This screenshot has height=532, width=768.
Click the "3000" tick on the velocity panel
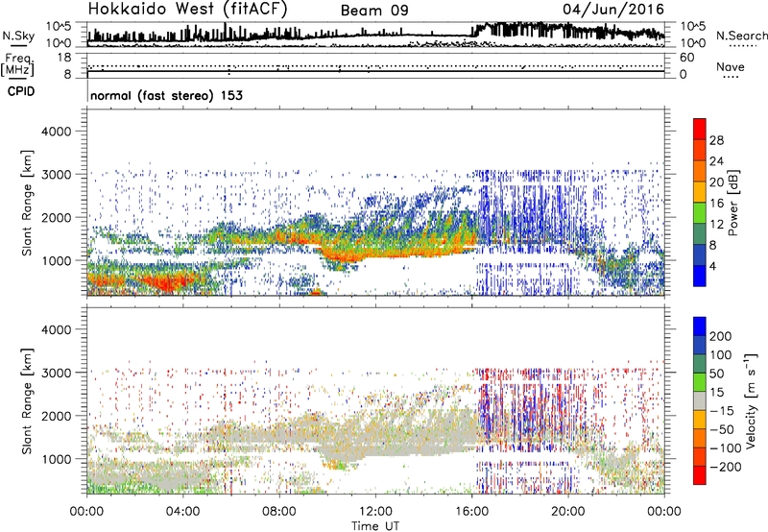click(x=57, y=373)
